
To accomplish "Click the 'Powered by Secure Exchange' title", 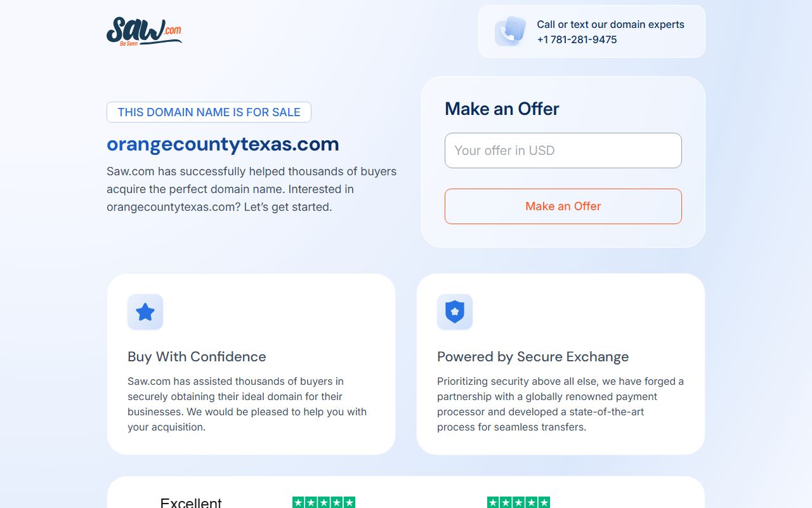I will [x=533, y=356].
